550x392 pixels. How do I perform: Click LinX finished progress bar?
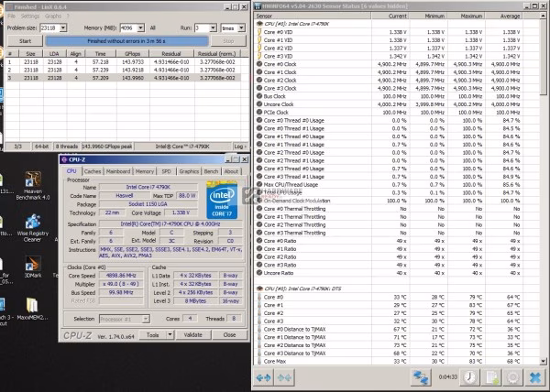pyautogui.click(x=126, y=41)
